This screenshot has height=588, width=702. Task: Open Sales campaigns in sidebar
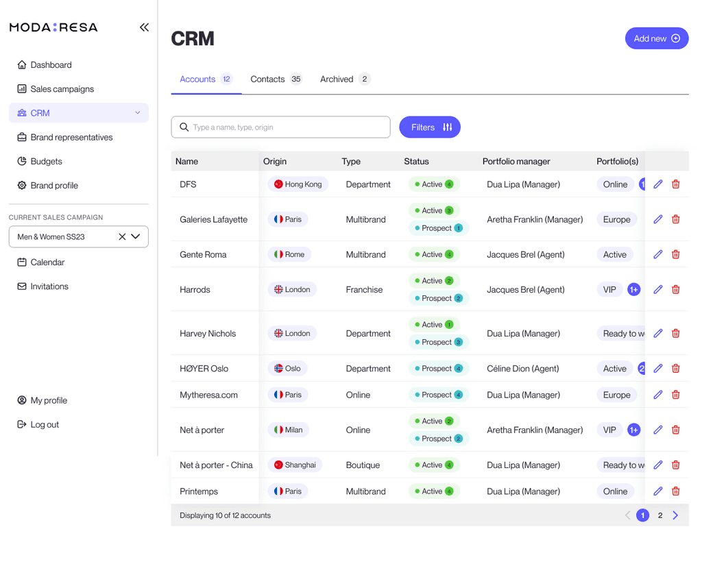pyautogui.click(x=56, y=89)
